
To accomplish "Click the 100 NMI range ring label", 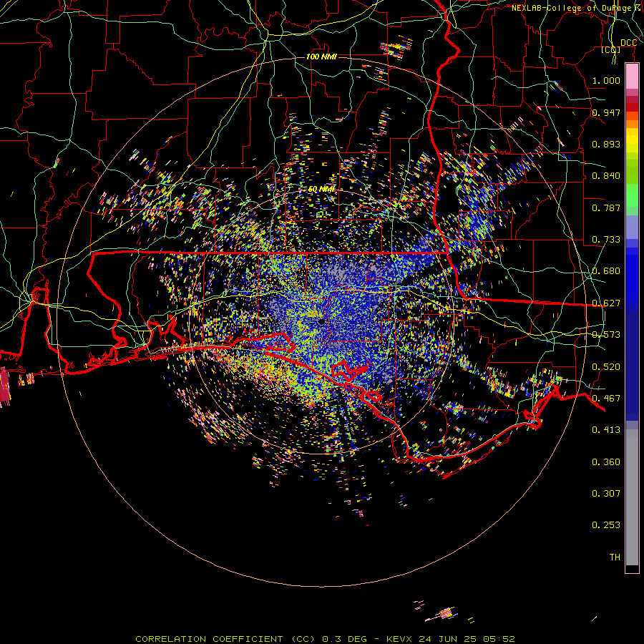I will [321, 57].
